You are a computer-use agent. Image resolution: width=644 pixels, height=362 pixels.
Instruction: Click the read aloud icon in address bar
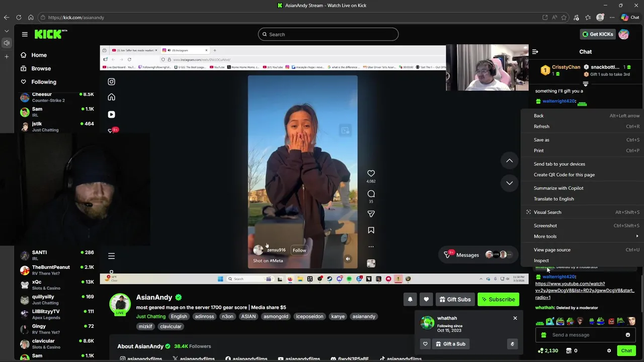point(554,18)
